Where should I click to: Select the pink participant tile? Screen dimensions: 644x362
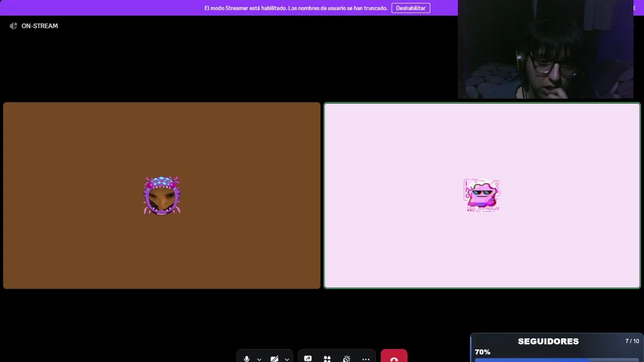click(x=482, y=196)
